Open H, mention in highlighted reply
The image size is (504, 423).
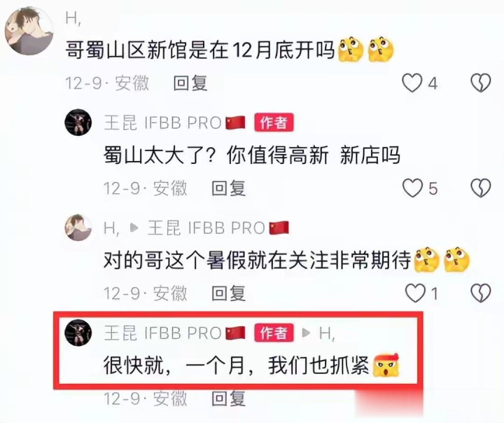tap(327, 333)
